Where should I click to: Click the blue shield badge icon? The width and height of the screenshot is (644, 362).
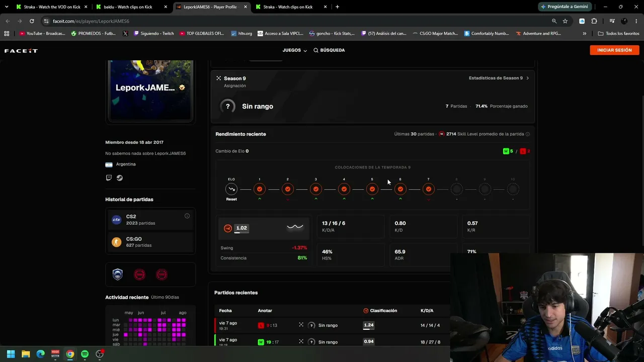pyautogui.click(x=118, y=274)
